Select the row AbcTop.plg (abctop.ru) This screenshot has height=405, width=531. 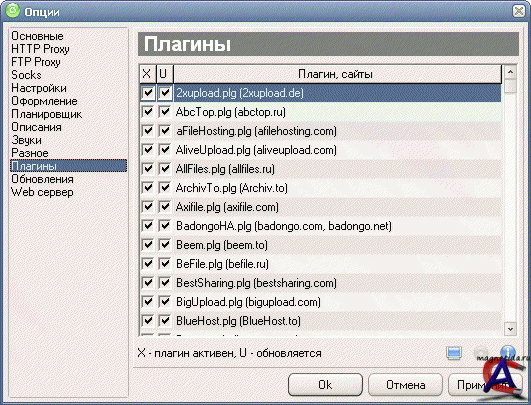(x=320, y=112)
